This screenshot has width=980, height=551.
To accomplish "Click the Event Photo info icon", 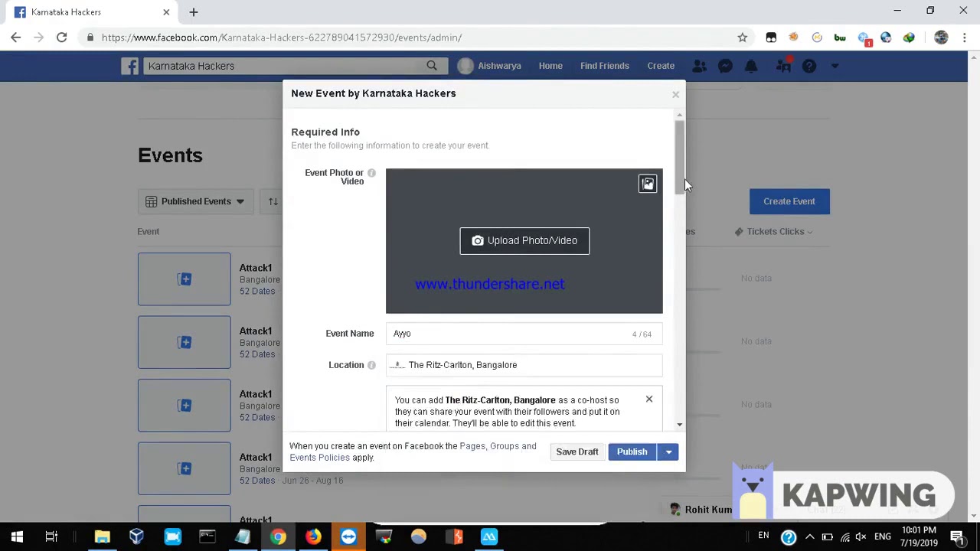I will tap(371, 173).
